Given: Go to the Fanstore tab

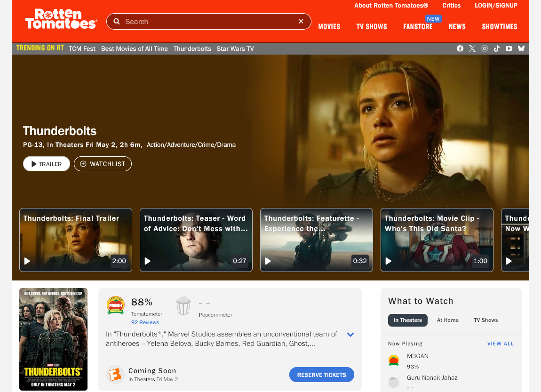Looking at the screenshot, I should tap(418, 27).
